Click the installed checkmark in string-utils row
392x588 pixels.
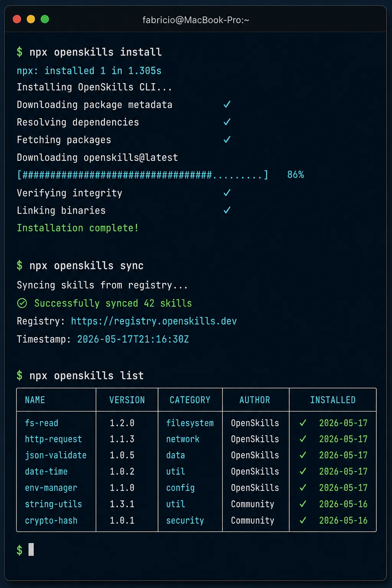point(303,504)
